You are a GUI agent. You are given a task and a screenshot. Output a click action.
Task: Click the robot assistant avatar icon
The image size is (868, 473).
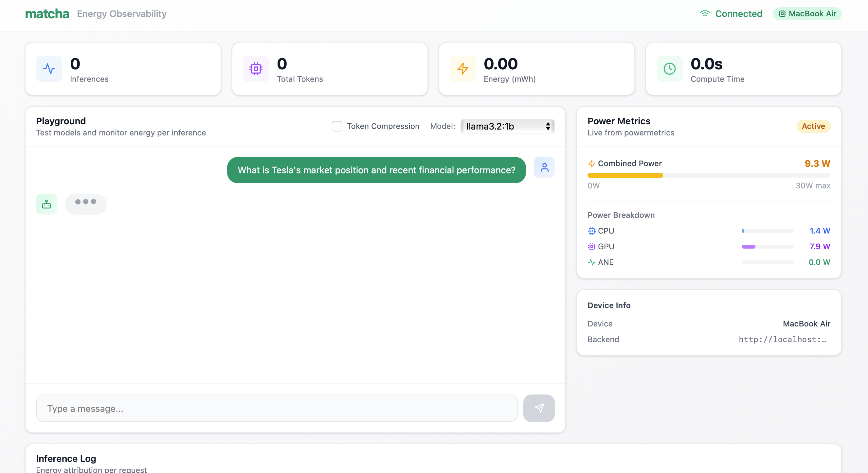point(46,204)
